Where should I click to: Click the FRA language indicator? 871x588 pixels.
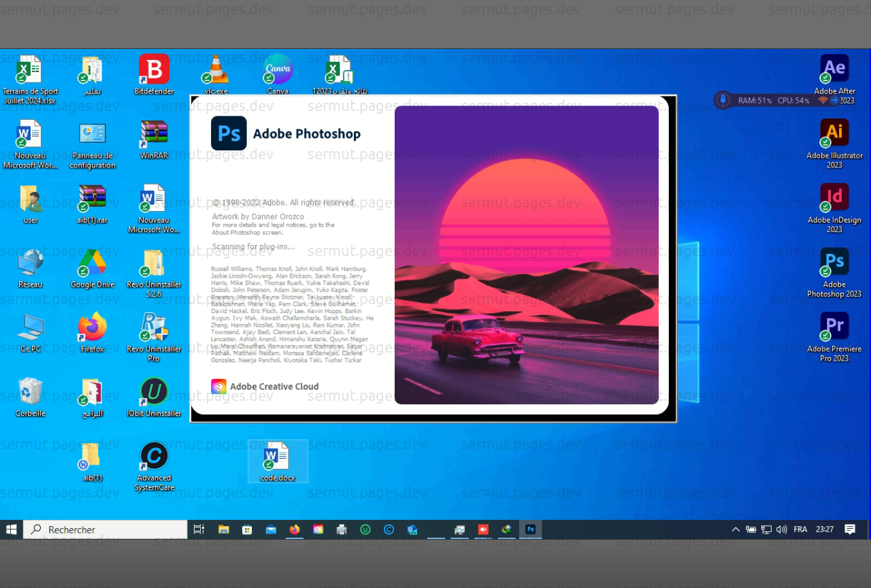(800, 529)
